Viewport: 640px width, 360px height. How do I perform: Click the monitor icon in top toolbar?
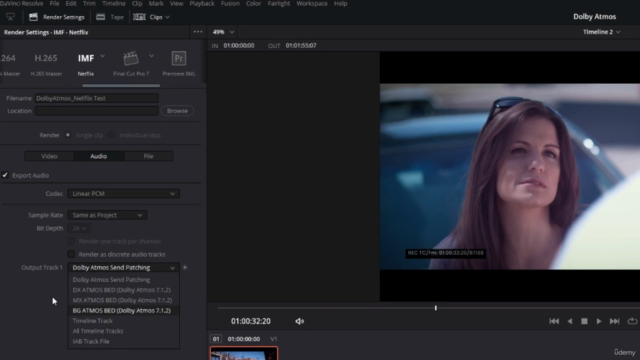click(10, 17)
